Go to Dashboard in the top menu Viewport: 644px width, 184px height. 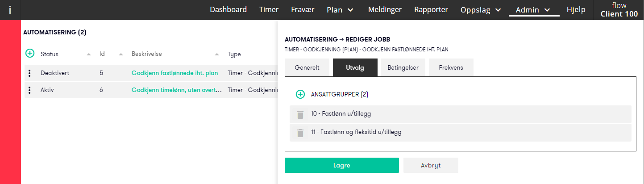click(x=229, y=10)
